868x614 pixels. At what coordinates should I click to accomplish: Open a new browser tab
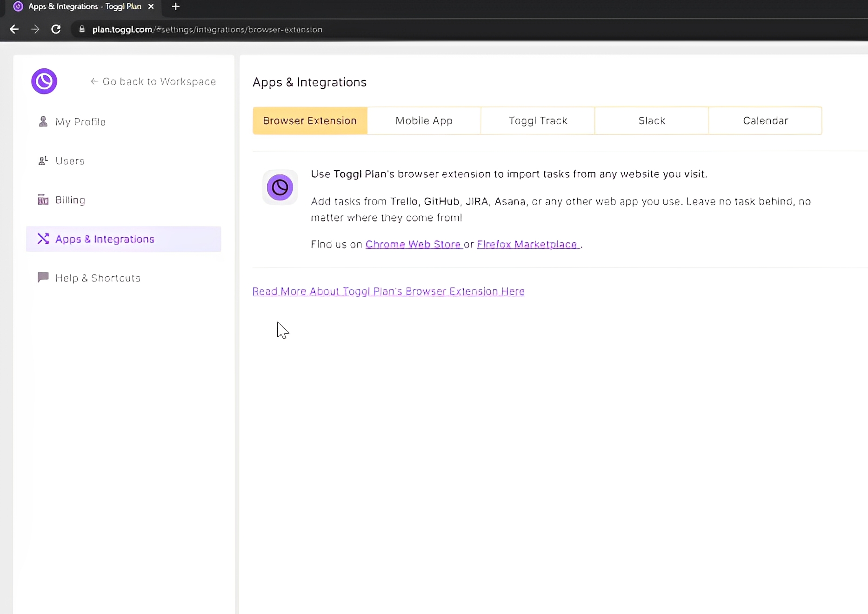click(175, 7)
